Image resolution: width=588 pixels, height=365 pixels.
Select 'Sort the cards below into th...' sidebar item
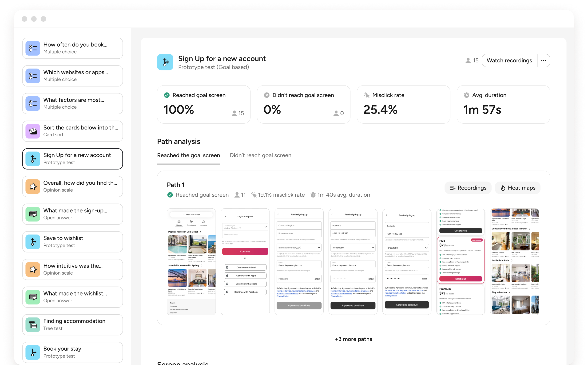tap(73, 131)
